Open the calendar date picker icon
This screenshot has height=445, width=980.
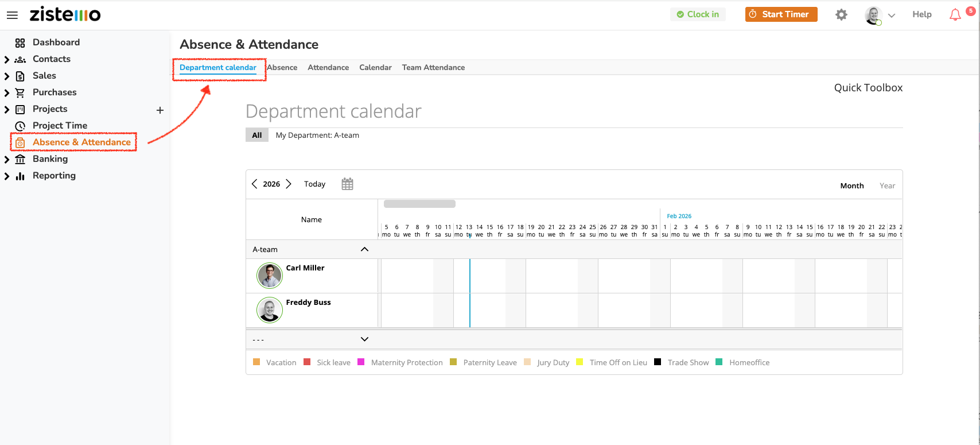pyautogui.click(x=347, y=184)
